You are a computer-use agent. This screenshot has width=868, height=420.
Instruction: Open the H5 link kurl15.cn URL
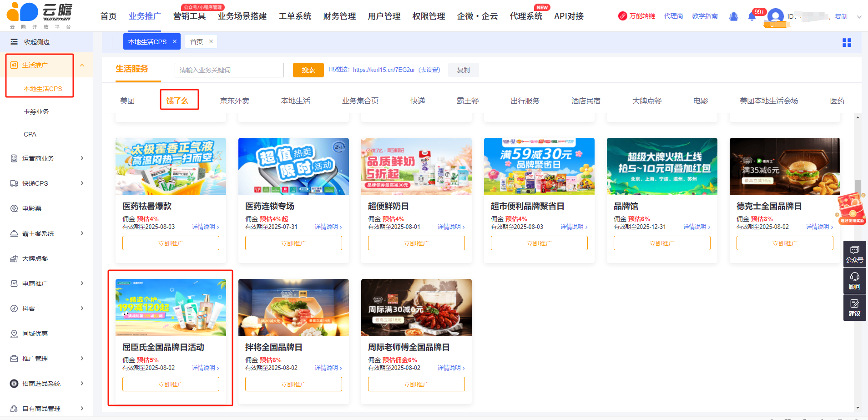(384, 70)
